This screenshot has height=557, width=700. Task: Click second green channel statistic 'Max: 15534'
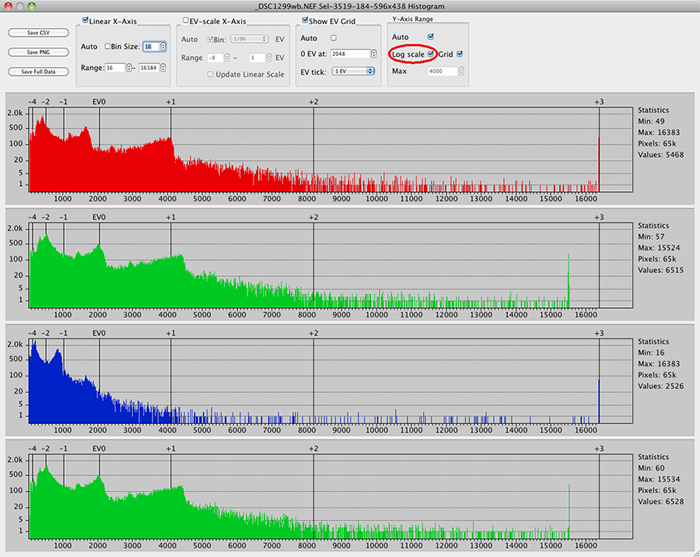pos(659,479)
